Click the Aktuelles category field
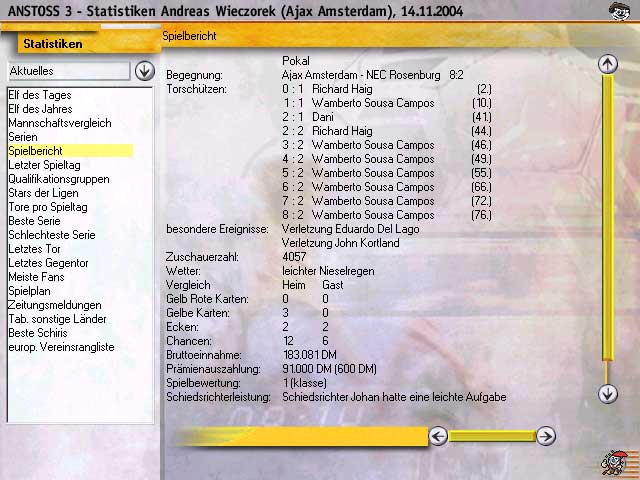Screen dimensions: 640x480 (x=68, y=71)
